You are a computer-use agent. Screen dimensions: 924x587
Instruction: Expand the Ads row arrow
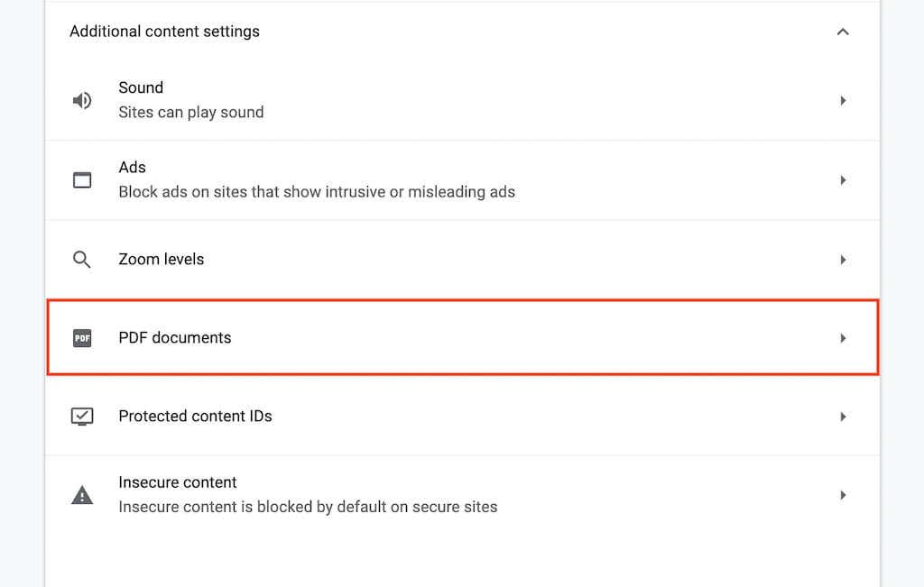843,179
